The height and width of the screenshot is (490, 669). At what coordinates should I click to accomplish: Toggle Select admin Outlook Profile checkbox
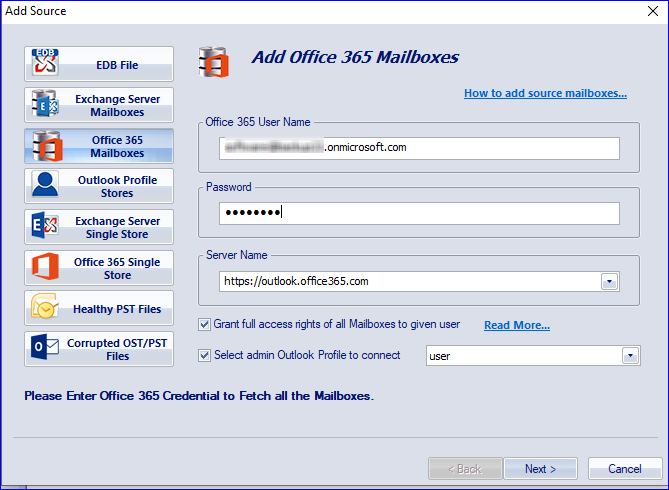tap(204, 355)
